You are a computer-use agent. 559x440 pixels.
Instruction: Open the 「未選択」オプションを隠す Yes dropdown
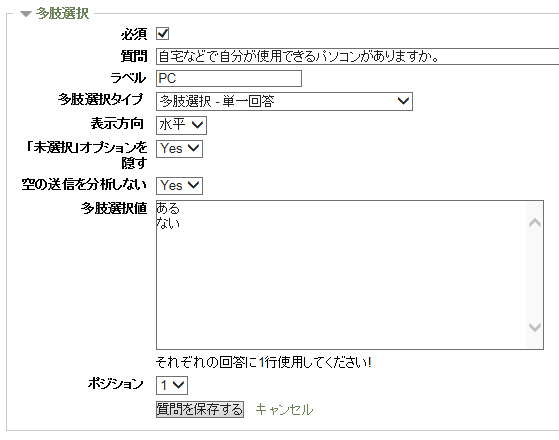pyautogui.click(x=179, y=149)
